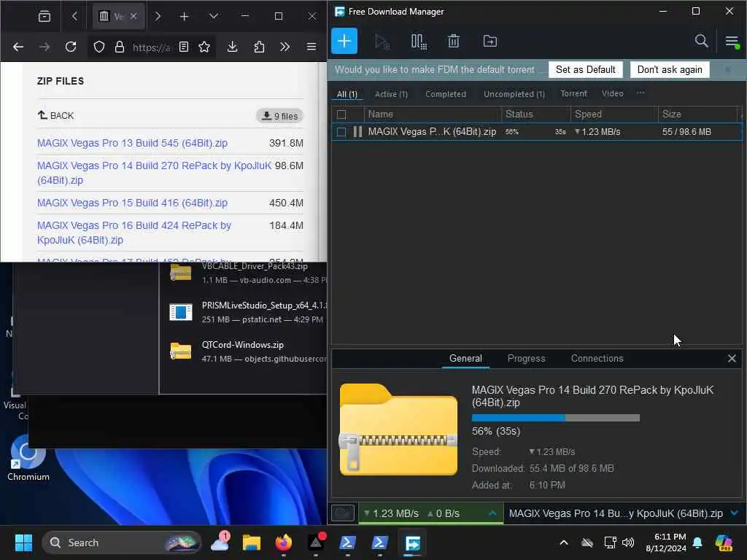Screen dimensions: 747x560
Task: Open a new browser tab
Action: (185, 17)
